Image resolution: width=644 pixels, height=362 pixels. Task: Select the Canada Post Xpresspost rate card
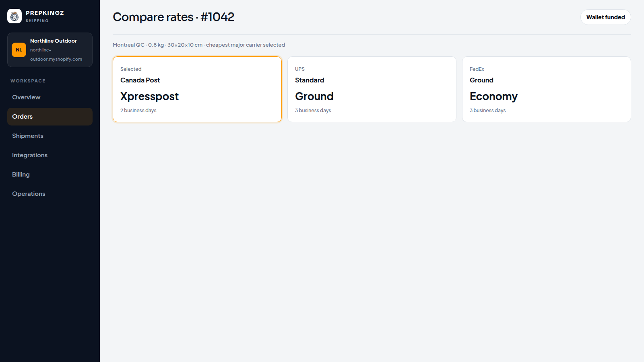197,89
